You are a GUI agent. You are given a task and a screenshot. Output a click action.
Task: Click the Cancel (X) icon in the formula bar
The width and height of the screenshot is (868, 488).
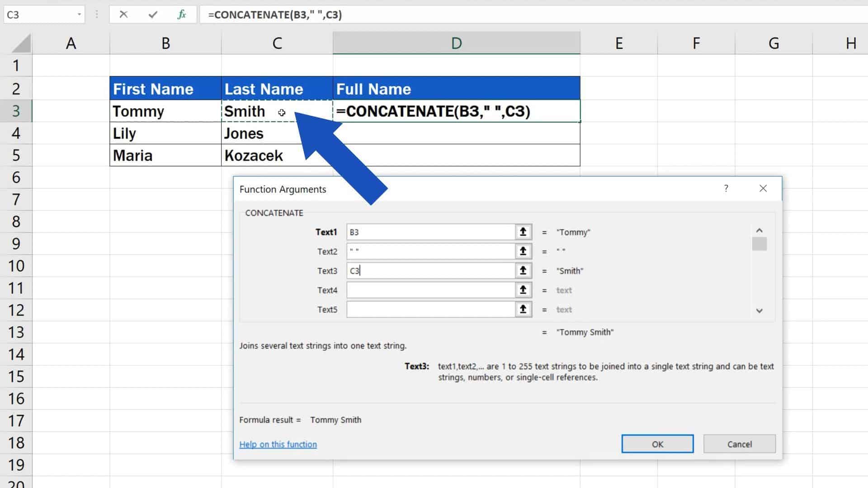tap(123, 14)
